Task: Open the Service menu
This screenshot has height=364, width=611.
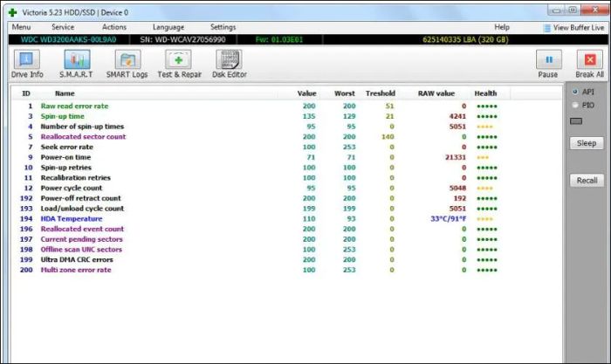Action: 63,27
